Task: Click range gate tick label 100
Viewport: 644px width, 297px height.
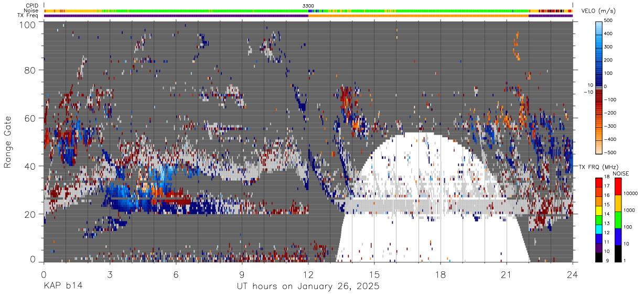Action: 27,25
